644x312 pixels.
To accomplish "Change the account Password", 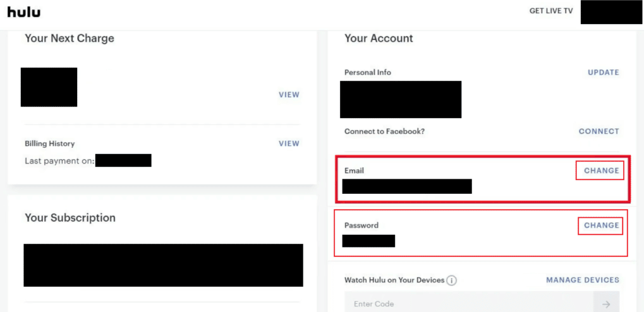I will [x=600, y=225].
